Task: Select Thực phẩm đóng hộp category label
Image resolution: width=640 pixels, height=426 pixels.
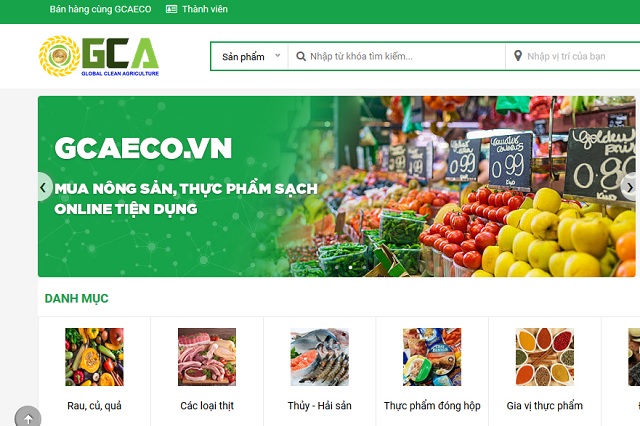Action: click(x=432, y=406)
